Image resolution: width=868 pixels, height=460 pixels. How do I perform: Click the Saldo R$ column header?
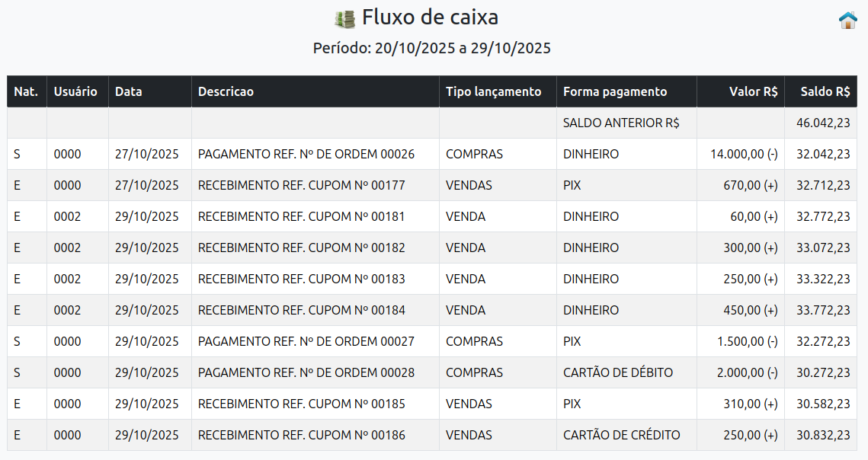click(825, 91)
